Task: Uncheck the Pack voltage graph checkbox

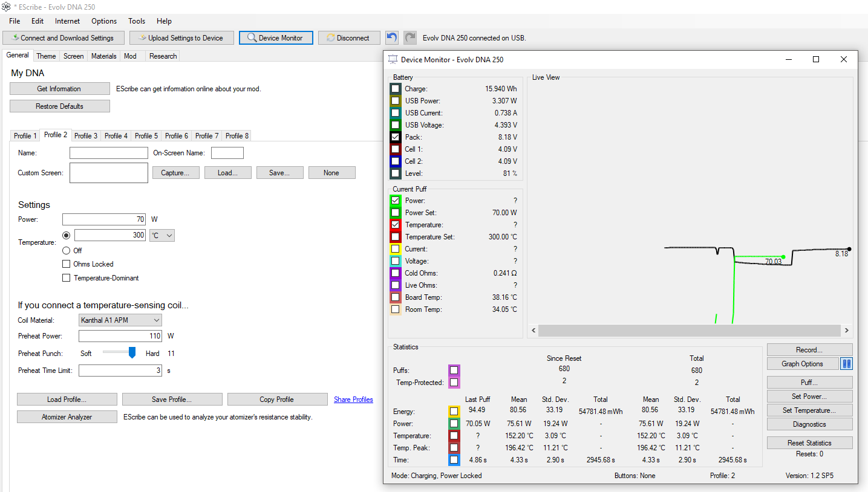Action: coord(396,137)
